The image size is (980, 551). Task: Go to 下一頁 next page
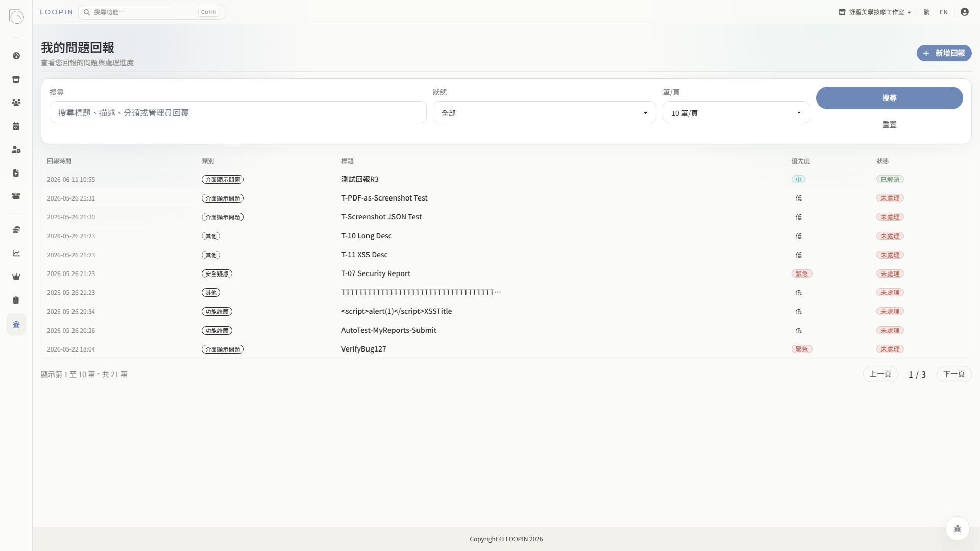(x=954, y=374)
